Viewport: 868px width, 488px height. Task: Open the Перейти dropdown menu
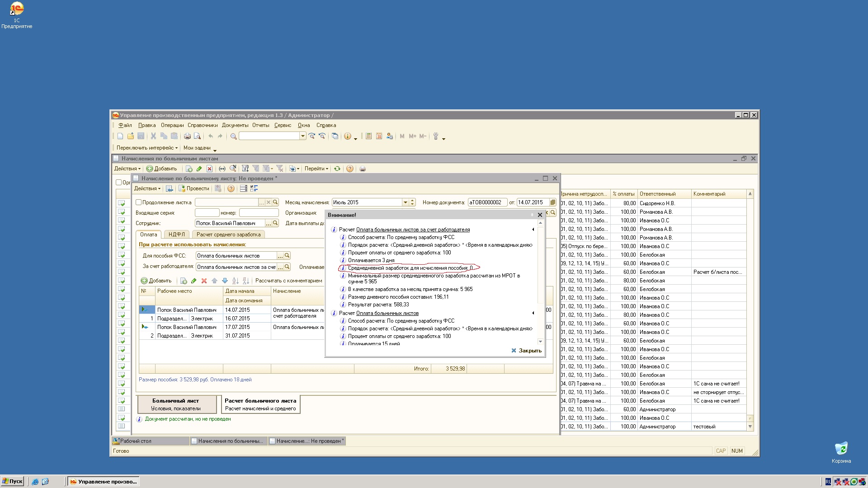316,169
